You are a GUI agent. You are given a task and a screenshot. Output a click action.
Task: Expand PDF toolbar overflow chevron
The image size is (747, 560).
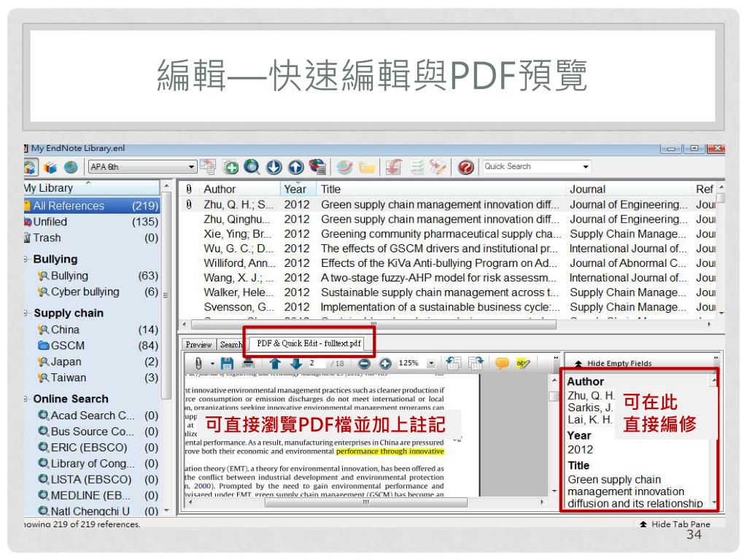pos(555,357)
